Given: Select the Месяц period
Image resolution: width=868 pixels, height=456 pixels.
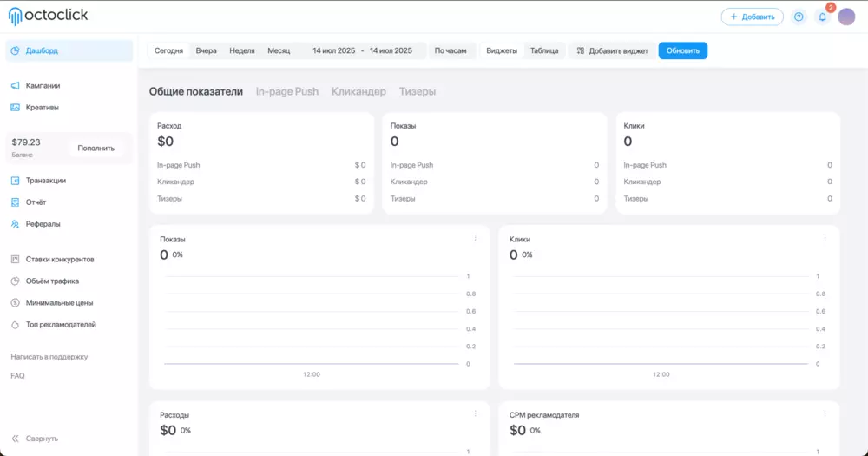Looking at the screenshot, I should pyautogui.click(x=279, y=50).
